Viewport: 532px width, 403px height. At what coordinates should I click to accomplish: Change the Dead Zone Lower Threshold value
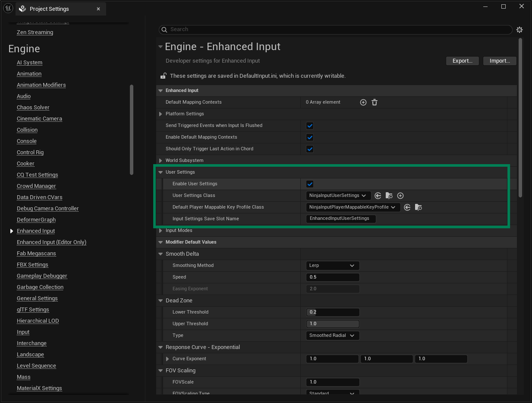coord(332,312)
